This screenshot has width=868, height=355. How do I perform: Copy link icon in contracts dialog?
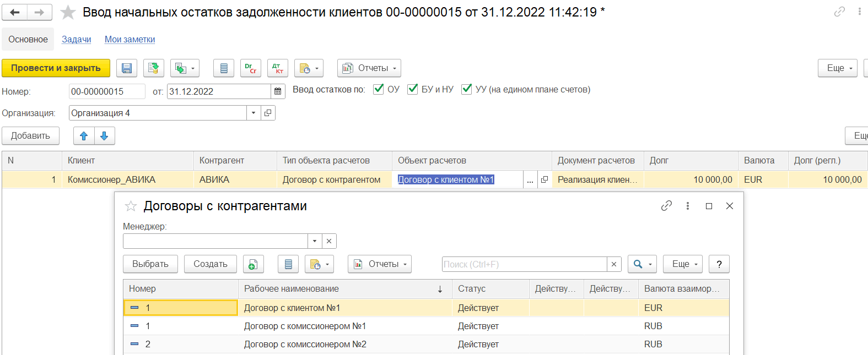(x=666, y=206)
